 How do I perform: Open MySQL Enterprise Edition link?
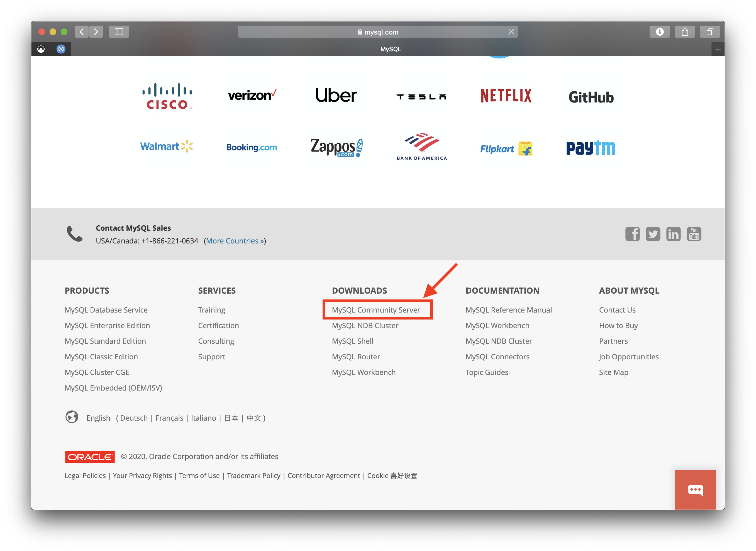coord(107,326)
